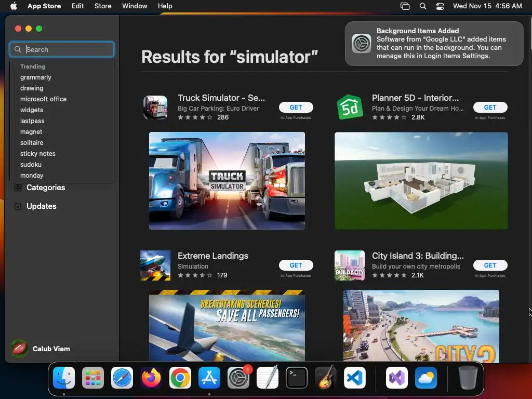The width and height of the screenshot is (532, 399).
Task: Open City Island 3 beach screenshot
Action: (421, 326)
